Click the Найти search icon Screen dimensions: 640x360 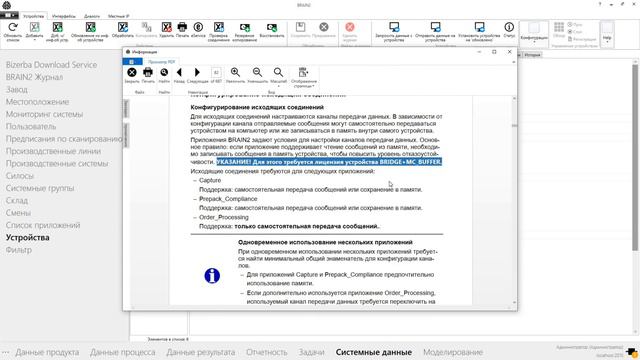[x=164, y=73]
